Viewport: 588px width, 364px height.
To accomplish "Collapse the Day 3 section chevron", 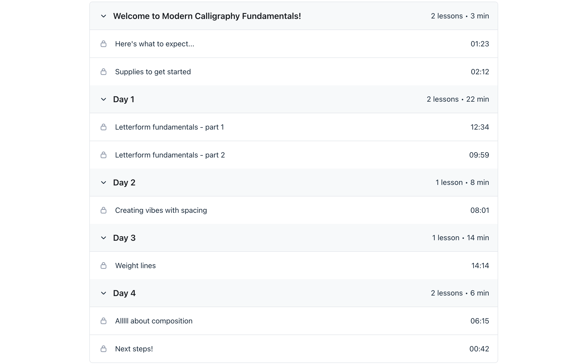I will click(104, 238).
